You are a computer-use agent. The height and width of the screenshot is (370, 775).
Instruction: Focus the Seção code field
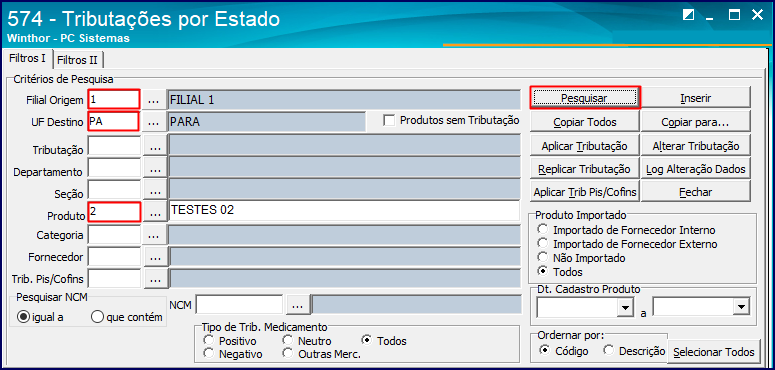click(x=114, y=191)
